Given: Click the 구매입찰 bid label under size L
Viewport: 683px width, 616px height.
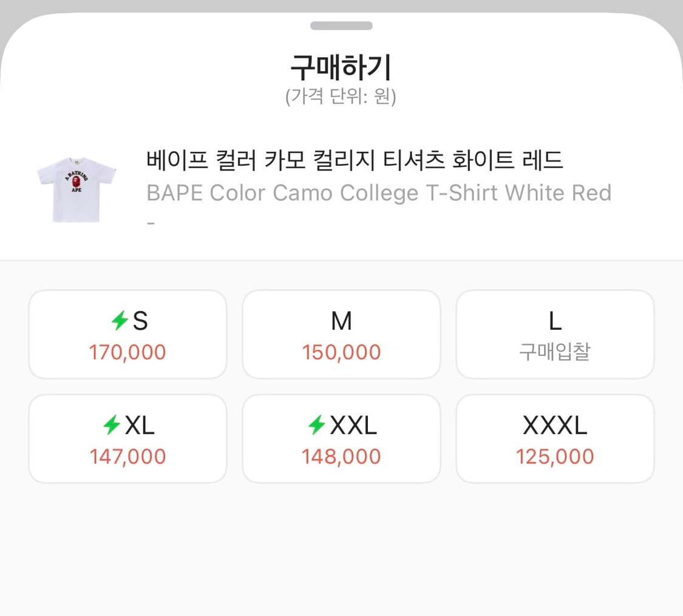Looking at the screenshot, I should click(x=554, y=352).
